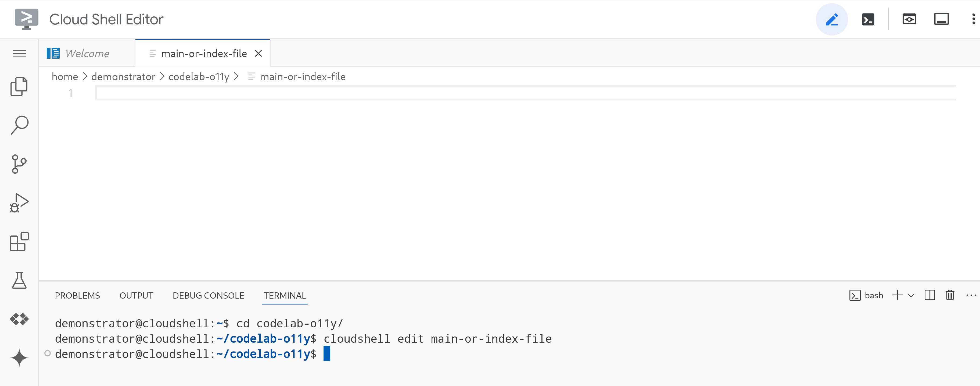Click the Source Control sidebar icon

tap(19, 163)
